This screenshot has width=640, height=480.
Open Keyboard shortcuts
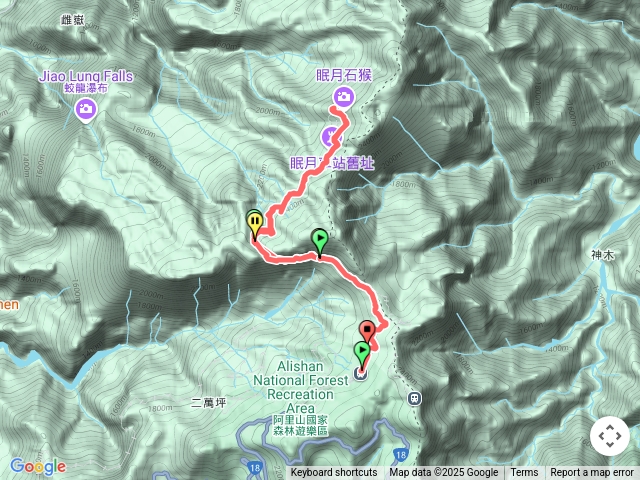tap(334, 473)
